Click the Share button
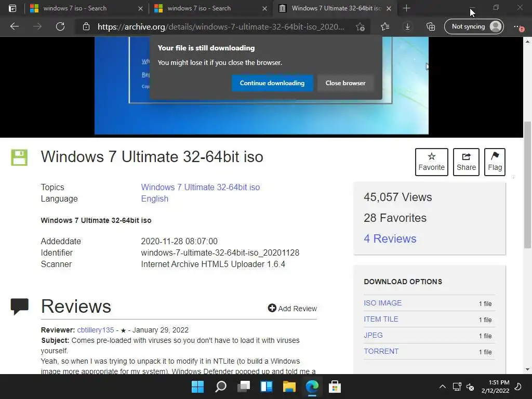532x399 pixels. click(466, 162)
